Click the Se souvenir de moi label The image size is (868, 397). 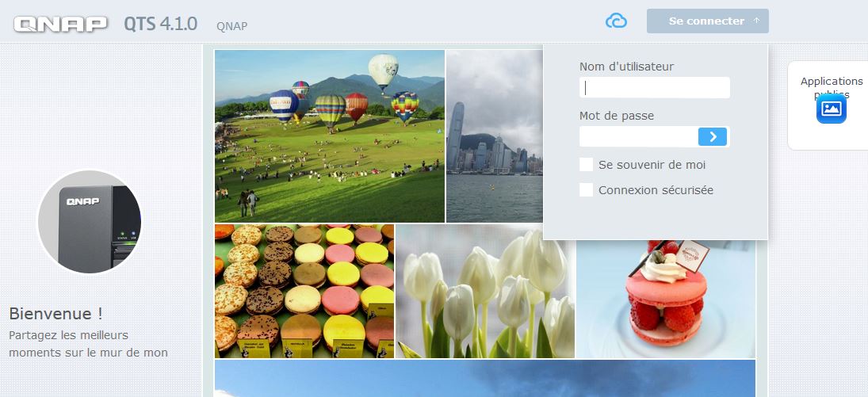[652, 165]
